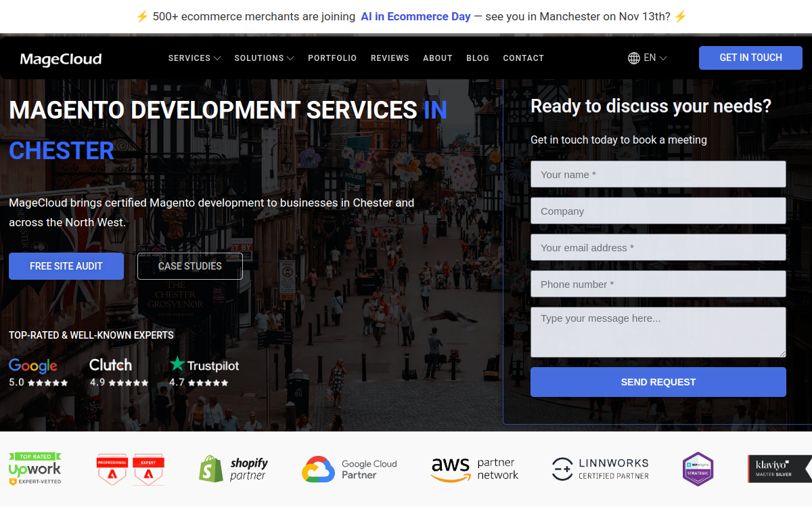Focus the Company field

coord(658,211)
